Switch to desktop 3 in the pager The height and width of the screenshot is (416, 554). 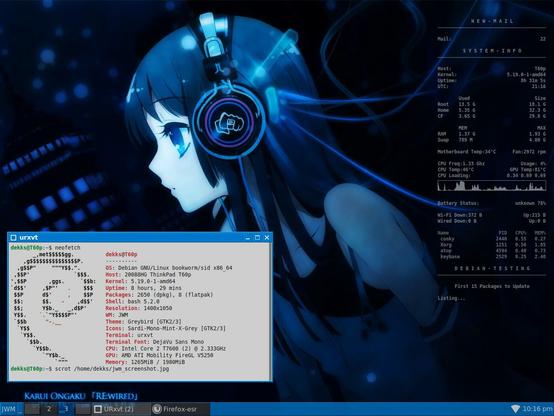[x=66, y=409]
